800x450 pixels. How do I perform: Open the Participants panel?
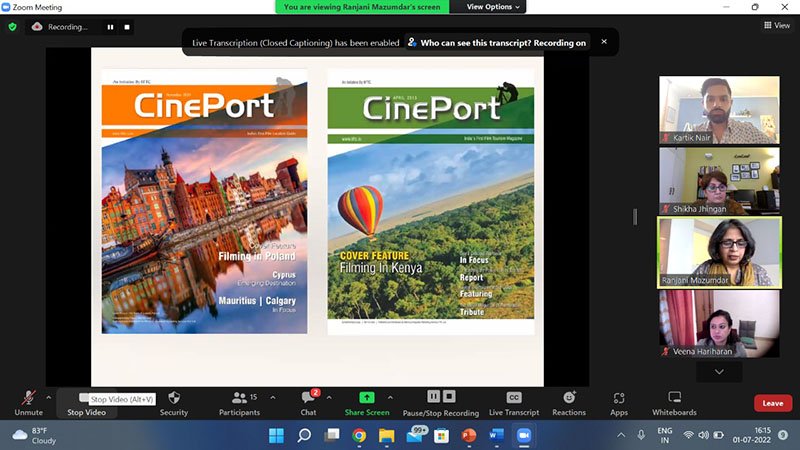click(239, 403)
